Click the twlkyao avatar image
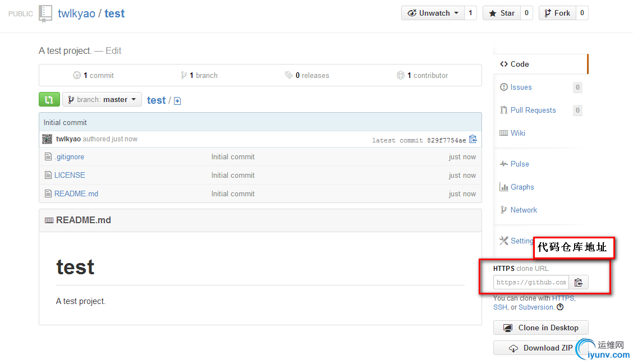Viewport: 633px width, 364px height. (x=47, y=139)
